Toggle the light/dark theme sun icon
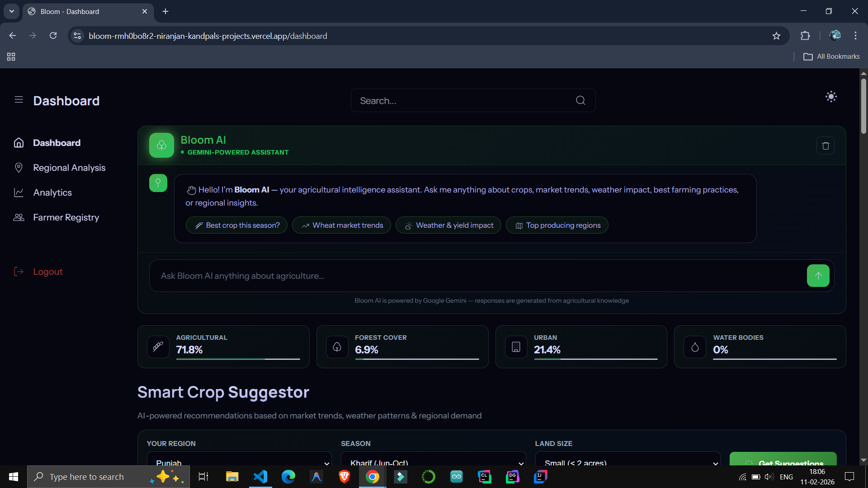Viewport: 868px width, 488px height. tap(831, 97)
